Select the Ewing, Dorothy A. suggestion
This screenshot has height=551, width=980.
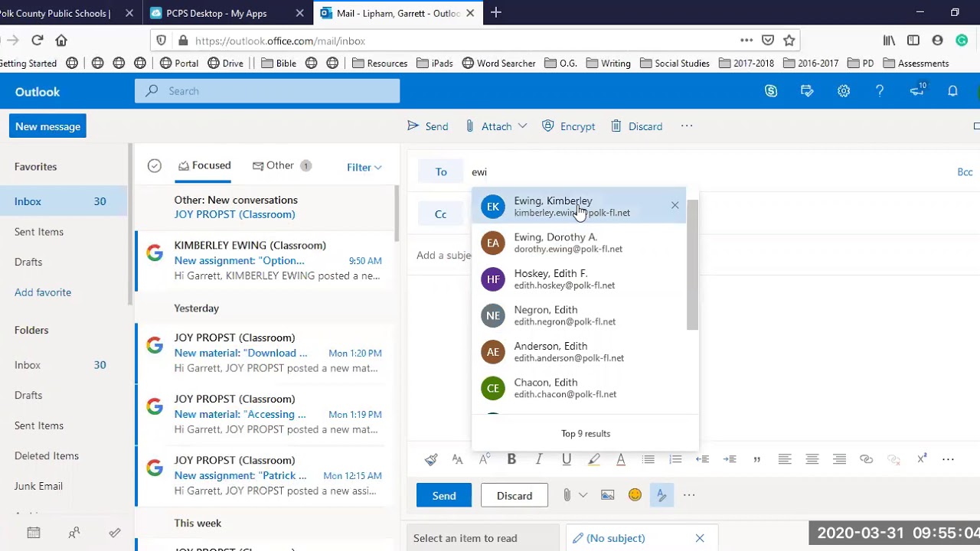click(x=579, y=243)
